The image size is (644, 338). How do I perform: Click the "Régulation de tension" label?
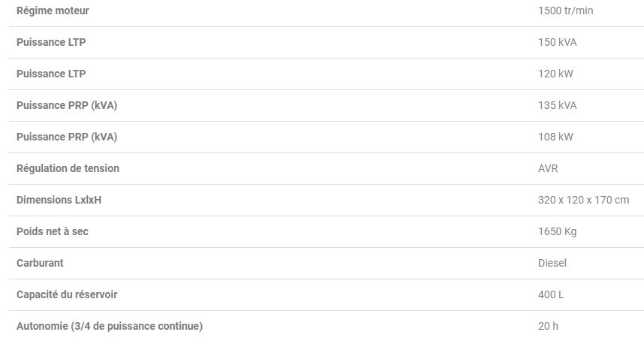(x=68, y=168)
